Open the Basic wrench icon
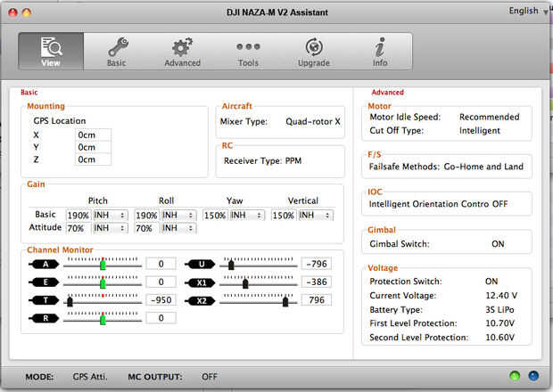The image size is (553, 392). 116,46
